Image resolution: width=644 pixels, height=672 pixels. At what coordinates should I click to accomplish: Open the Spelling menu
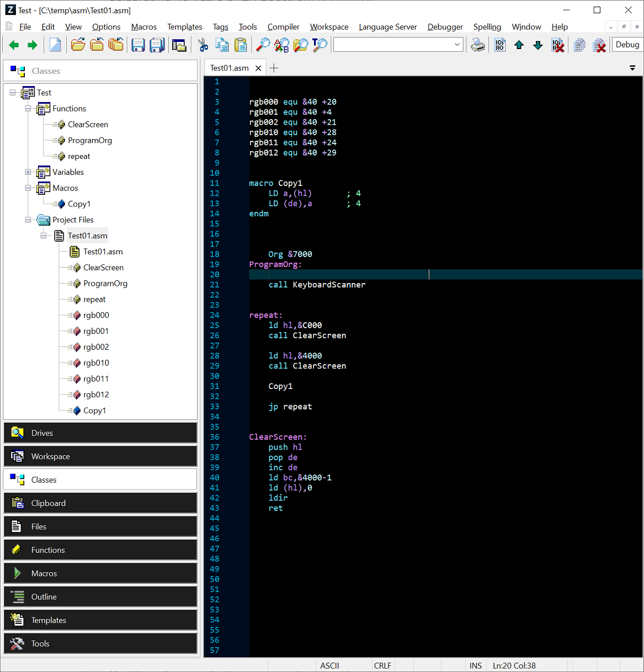point(487,27)
